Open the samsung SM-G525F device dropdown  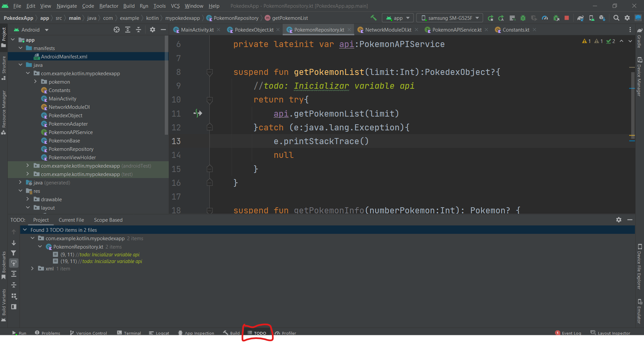coord(450,18)
